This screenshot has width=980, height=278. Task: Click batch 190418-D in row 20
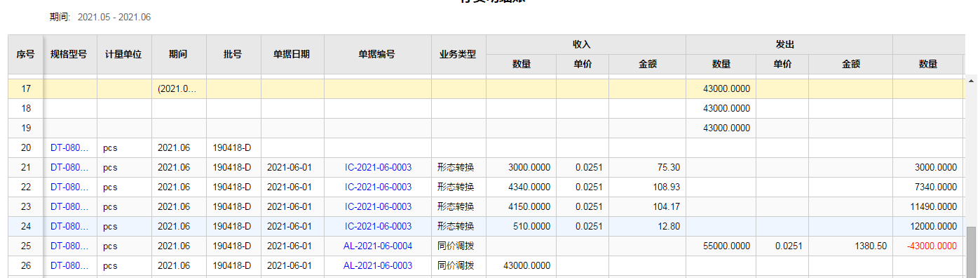(x=232, y=148)
